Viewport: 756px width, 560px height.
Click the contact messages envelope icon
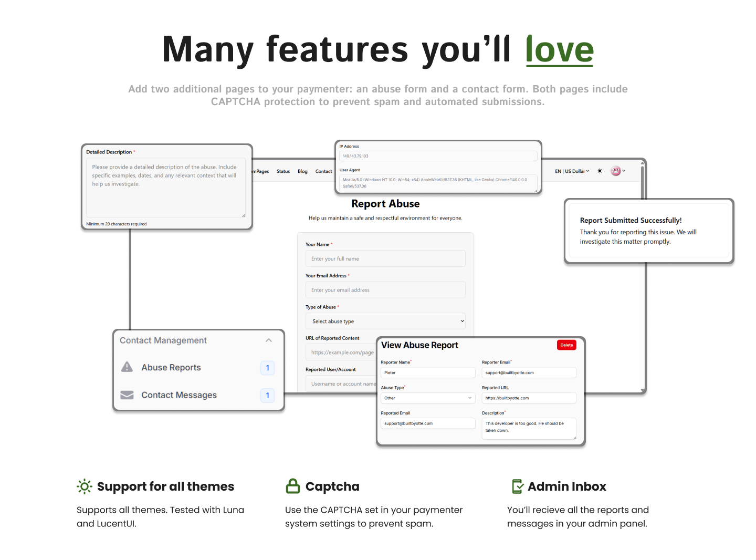pos(127,395)
